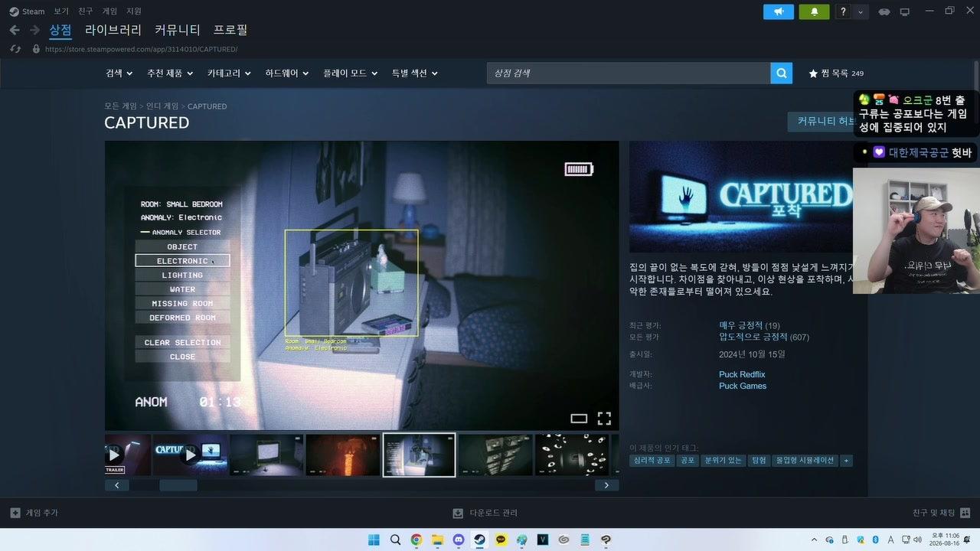View recent reviews rated 매우 긍정적
The height and width of the screenshot is (551, 980).
tap(740, 325)
